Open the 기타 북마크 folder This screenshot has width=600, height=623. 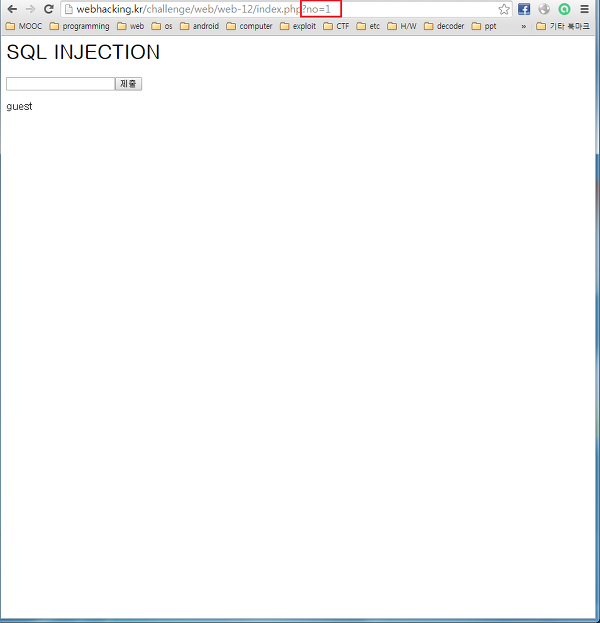[563, 26]
